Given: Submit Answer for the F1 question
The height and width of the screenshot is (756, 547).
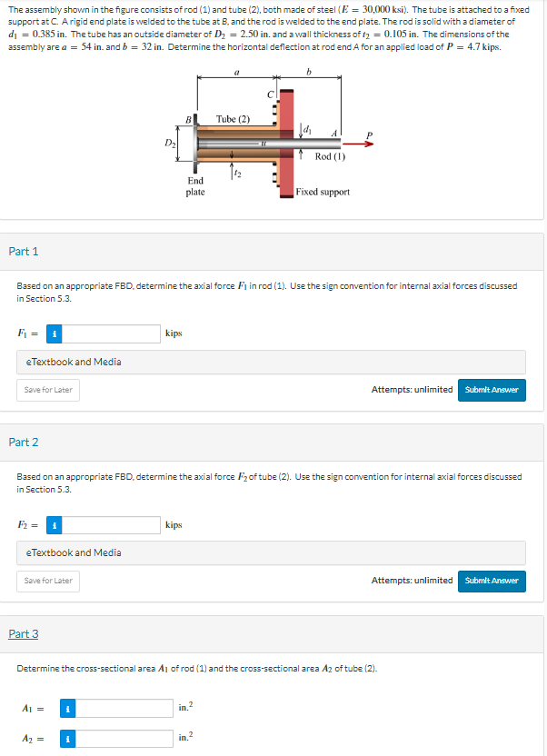Looking at the screenshot, I should coord(492,389).
